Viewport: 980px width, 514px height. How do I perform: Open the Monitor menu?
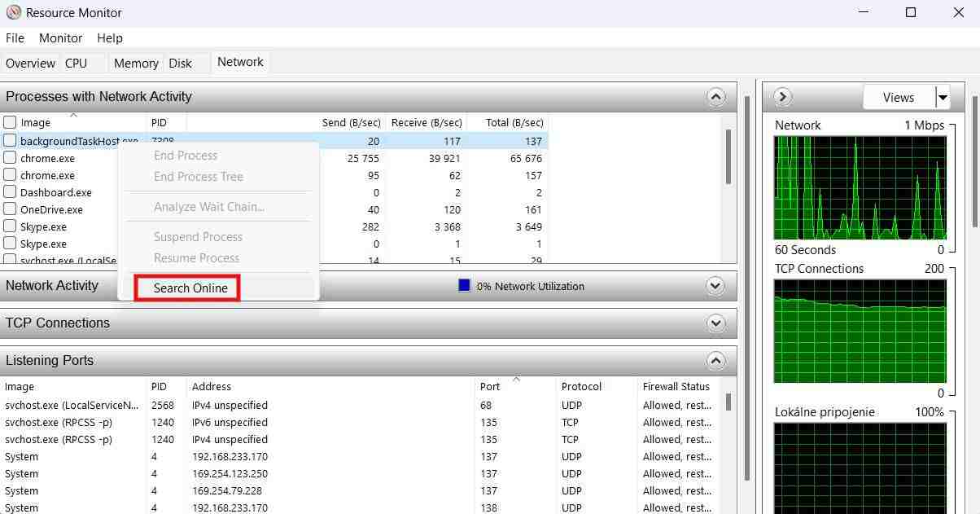(61, 38)
